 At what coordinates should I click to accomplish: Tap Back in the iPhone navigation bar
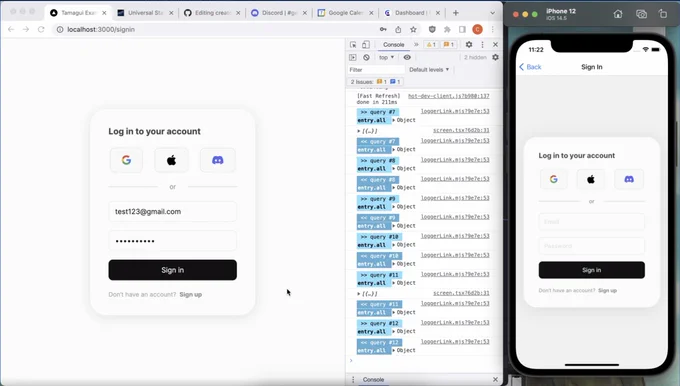click(530, 67)
